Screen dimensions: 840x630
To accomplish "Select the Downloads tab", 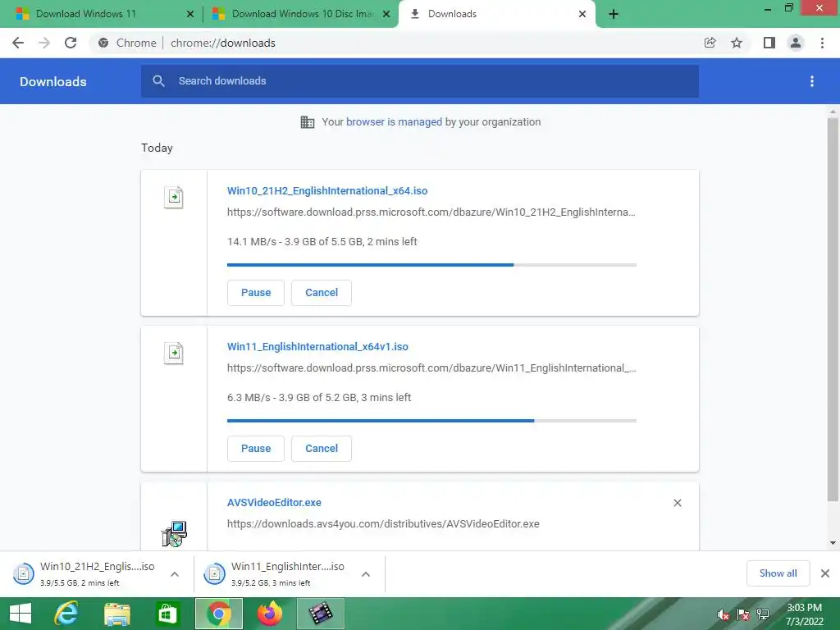I will click(497, 15).
